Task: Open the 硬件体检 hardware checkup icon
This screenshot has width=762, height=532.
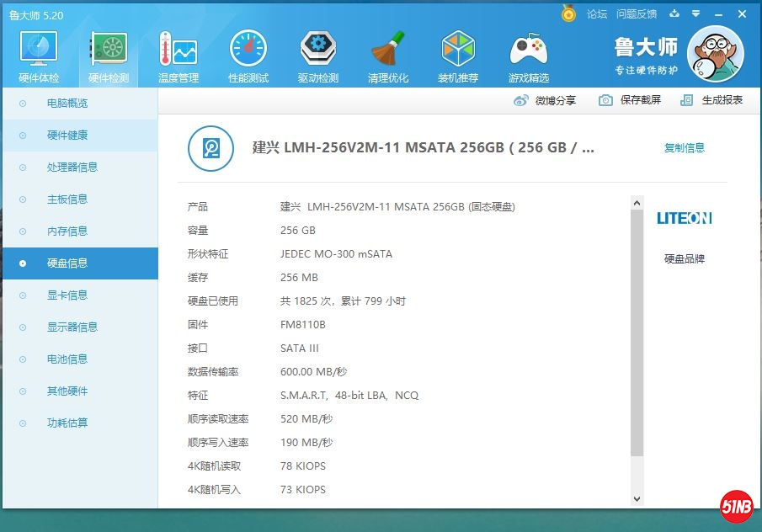Action: click(39, 51)
